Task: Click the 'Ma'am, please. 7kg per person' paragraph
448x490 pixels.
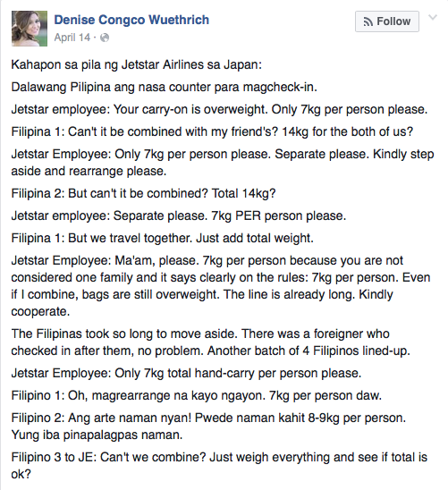Action: click(221, 286)
